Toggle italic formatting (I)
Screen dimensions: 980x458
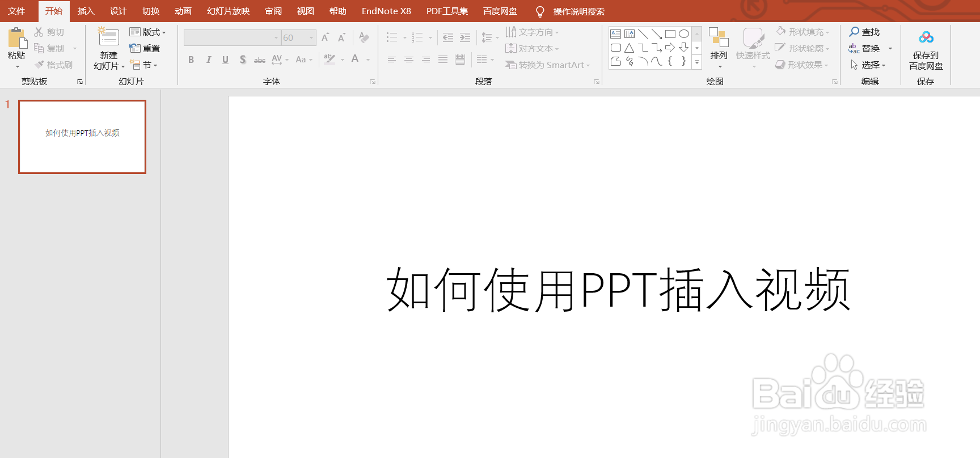pyautogui.click(x=208, y=60)
